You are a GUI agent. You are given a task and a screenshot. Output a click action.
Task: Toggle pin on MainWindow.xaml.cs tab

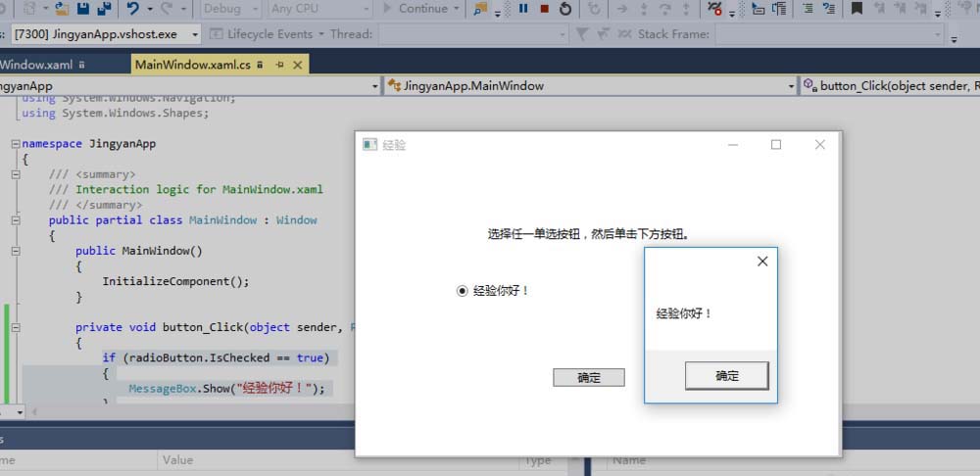[279, 65]
